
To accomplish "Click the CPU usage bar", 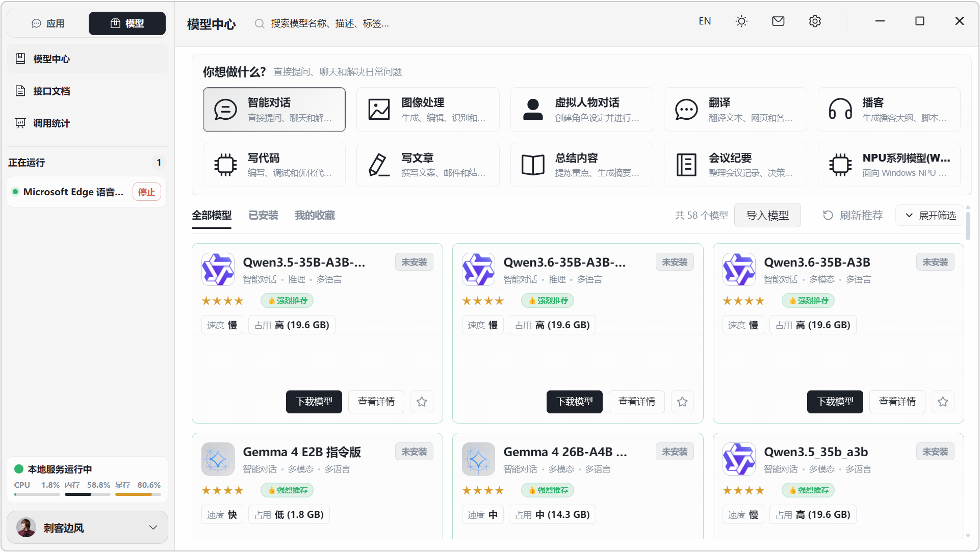I will point(37,494).
